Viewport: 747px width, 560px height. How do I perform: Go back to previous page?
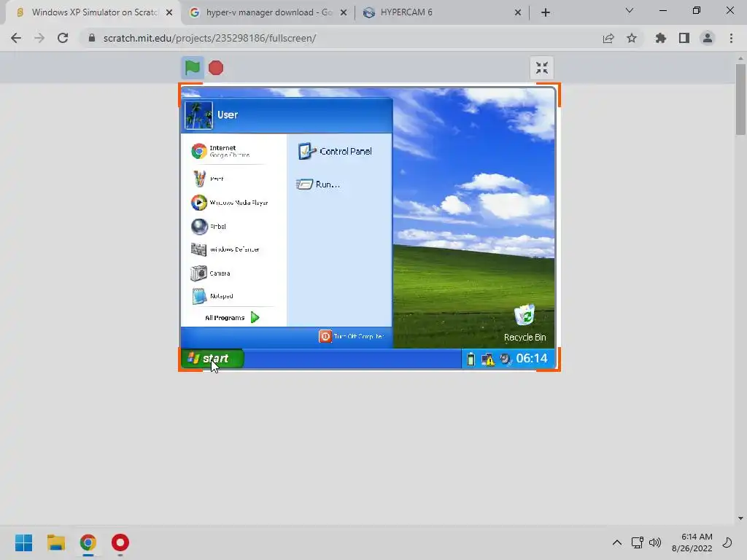click(16, 38)
